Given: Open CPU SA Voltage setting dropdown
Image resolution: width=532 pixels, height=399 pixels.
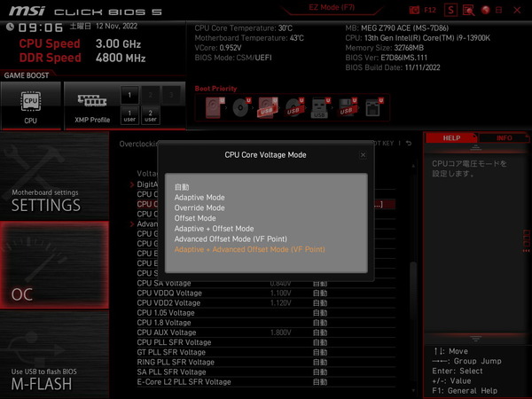Looking at the screenshot, I should (320, 284).
